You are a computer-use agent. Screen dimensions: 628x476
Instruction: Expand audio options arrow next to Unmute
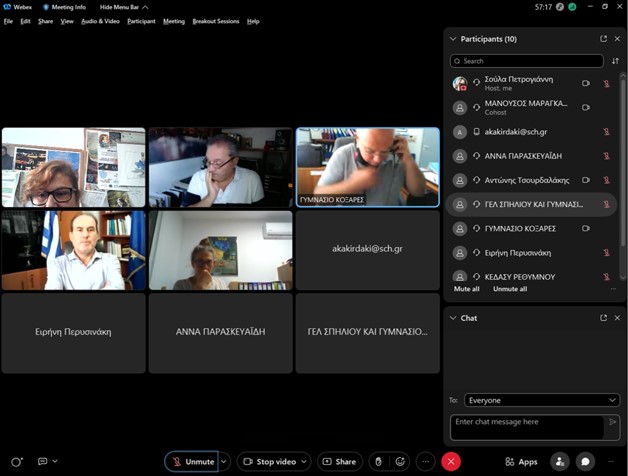pos(224,461)
